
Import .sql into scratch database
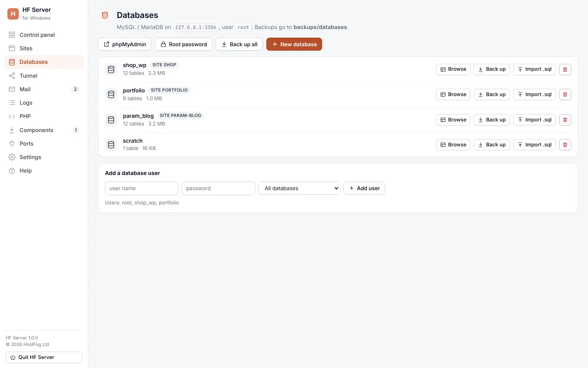click(x=535, y=145)
